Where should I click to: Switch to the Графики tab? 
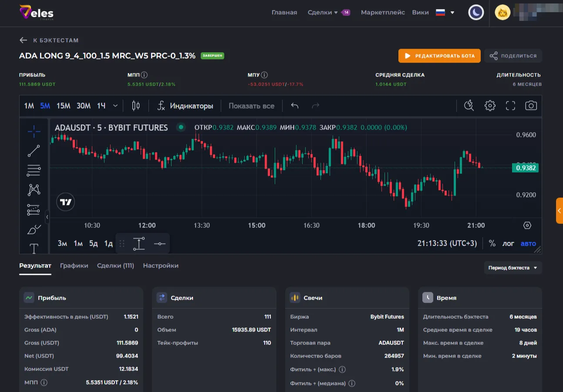(74, 266)
